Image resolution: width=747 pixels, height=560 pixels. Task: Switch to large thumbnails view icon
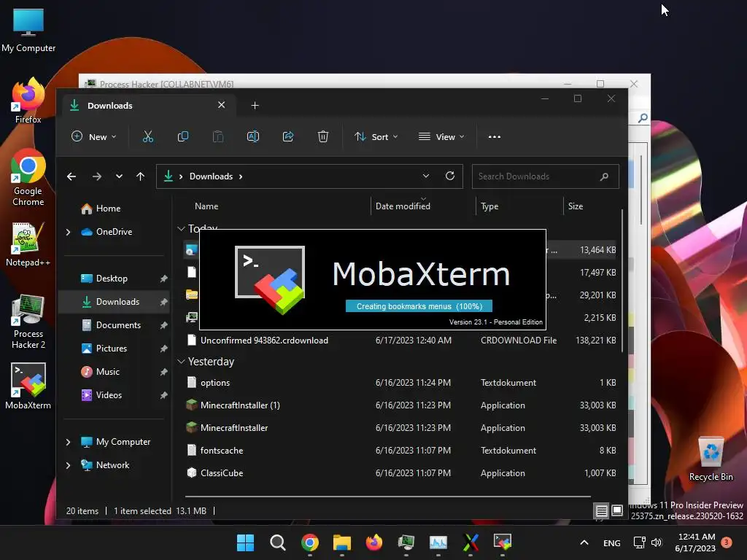point(617,511)
